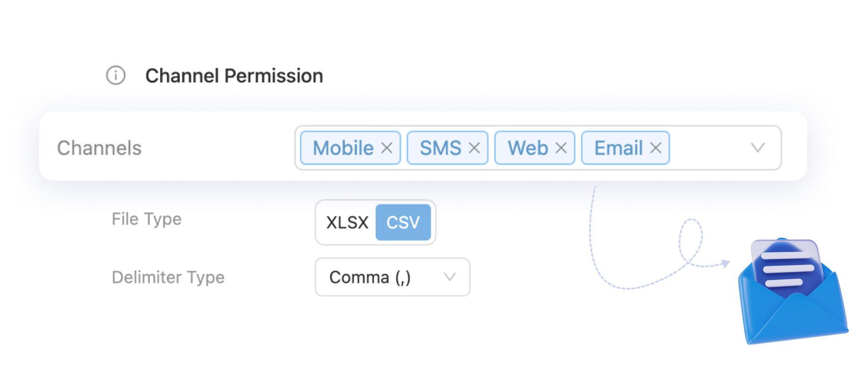Select the XLSX file type

coord(347,222)
